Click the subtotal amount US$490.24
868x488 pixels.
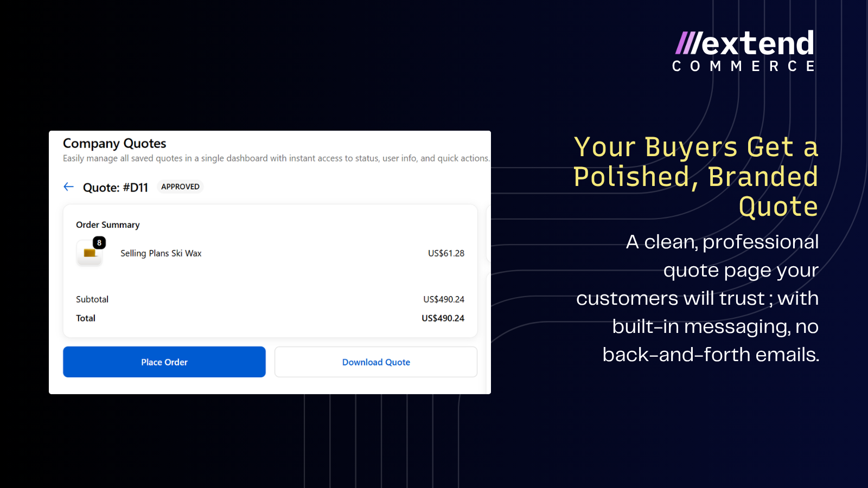click(444, 299)
